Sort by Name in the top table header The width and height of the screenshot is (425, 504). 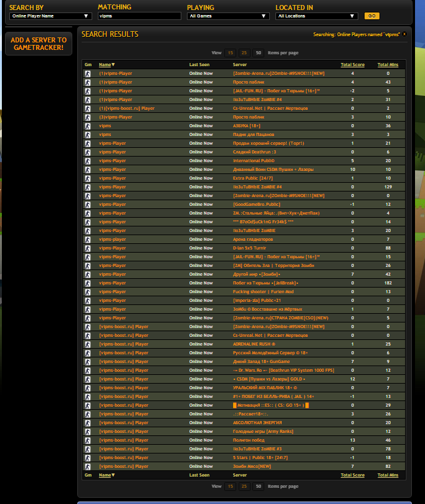tap(107, 65)
